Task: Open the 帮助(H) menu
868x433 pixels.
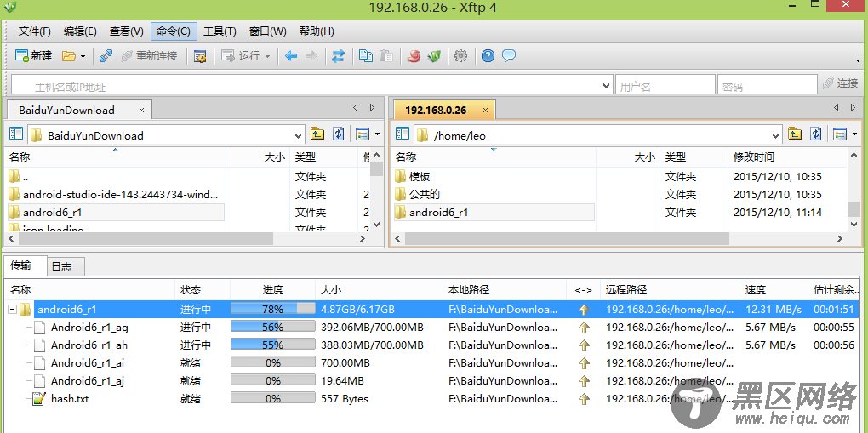Action: click(317, 31)
